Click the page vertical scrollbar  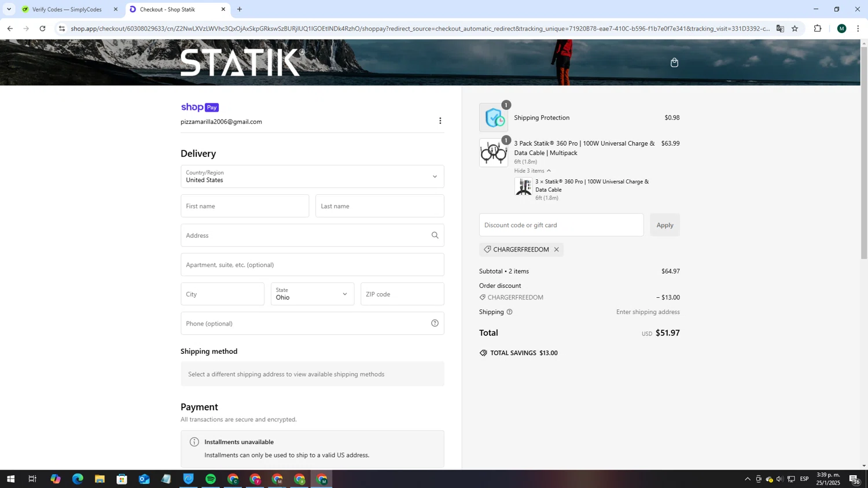click(x=864, y=153)
